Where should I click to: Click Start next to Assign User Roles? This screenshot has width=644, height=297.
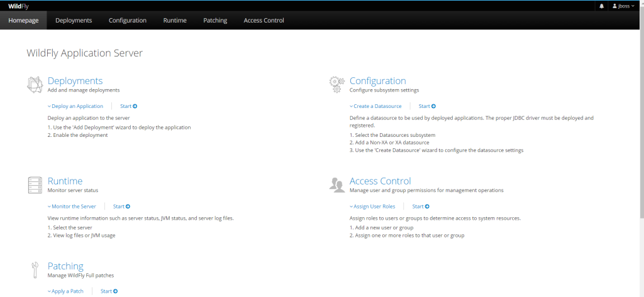(421, 207)
